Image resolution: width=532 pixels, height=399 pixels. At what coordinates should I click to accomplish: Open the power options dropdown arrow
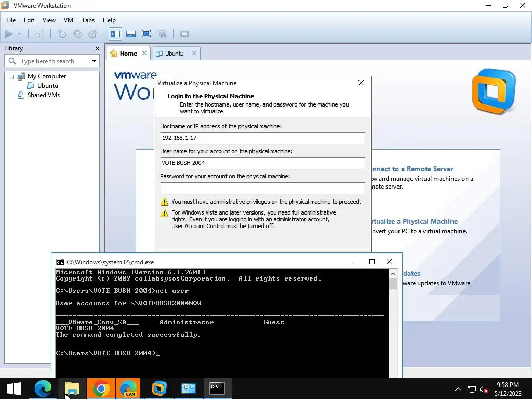click(19, 34)
